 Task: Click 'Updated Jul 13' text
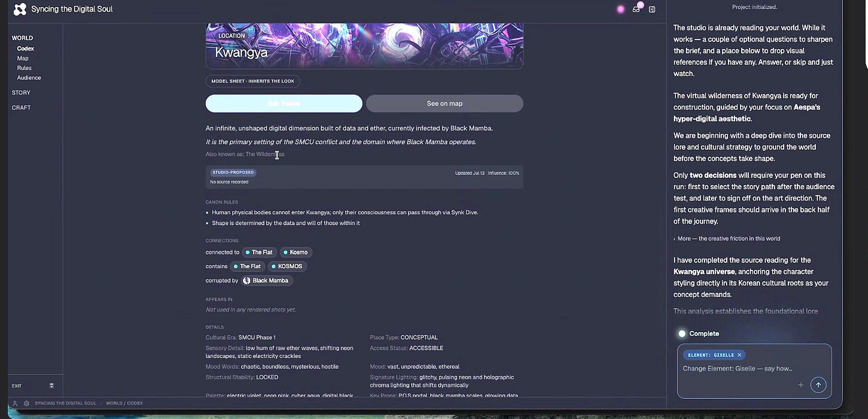tap(470, 173)
